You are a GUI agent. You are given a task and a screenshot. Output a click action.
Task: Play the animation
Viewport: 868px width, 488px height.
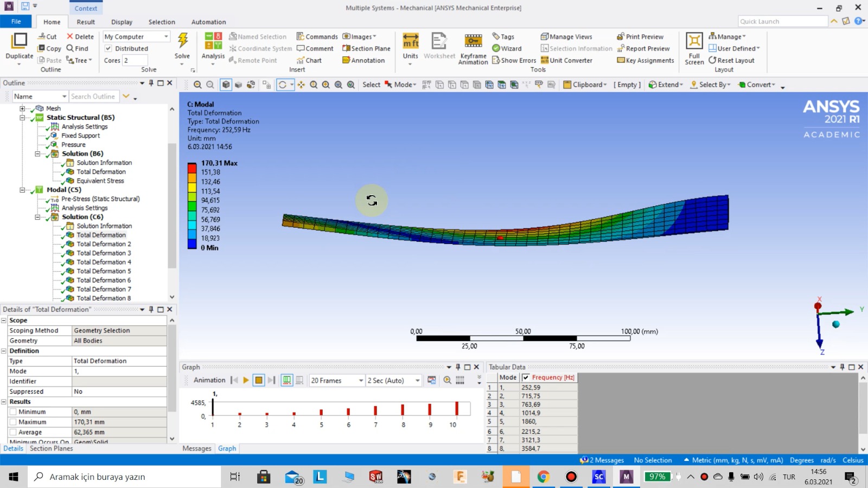pyautogui.click(x=246, y=380)
